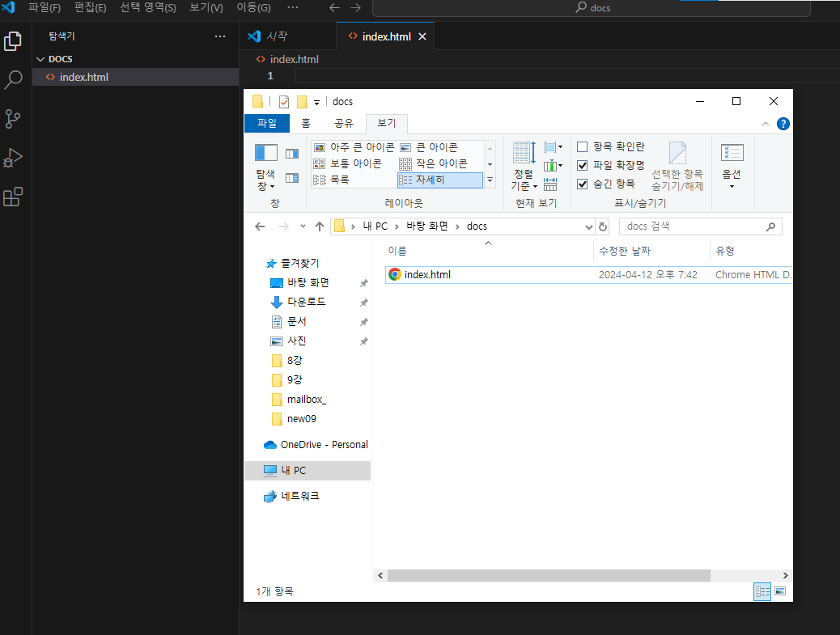Open address bar history dropdown
840x635 pixels.
[x=589, y=227]
